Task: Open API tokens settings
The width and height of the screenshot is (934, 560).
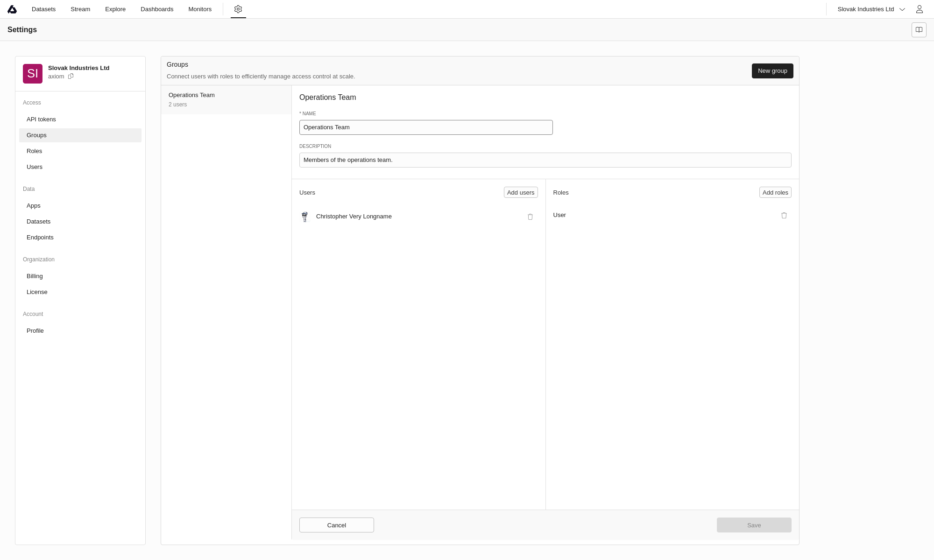Action: coord(41,119)
